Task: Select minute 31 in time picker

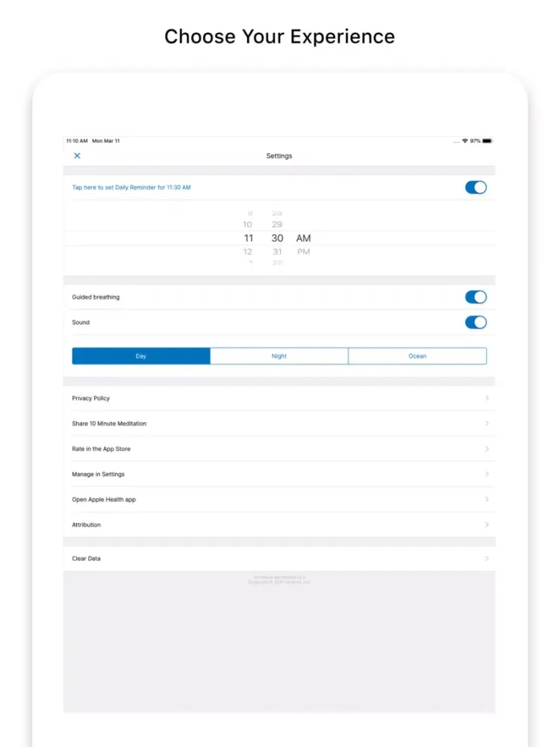Action: coord(277,252)
